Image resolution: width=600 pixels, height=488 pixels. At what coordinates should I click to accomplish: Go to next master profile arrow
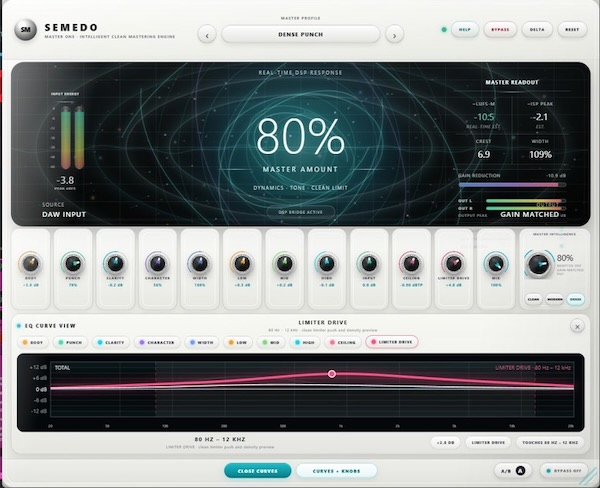[x=394, y=35]
